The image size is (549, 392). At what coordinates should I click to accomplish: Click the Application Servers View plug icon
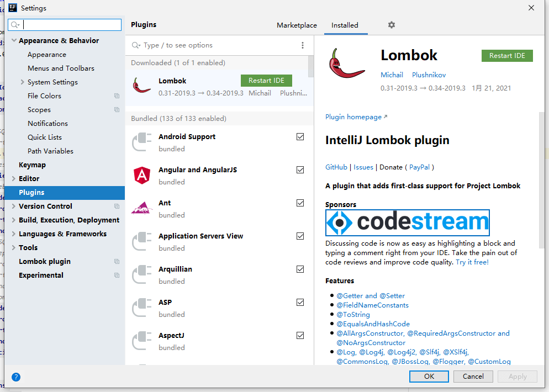(141, 241)
